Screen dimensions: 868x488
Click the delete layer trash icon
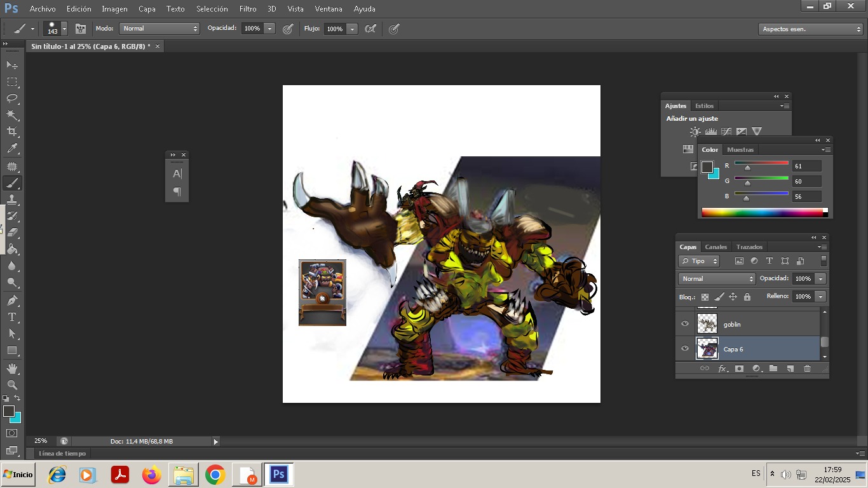click(807, 369)
